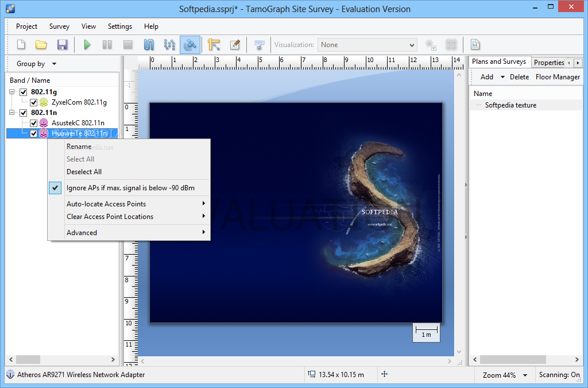Click left panel horizontal scrollbar thumb

pyautogui.click(x=28, y=359)
